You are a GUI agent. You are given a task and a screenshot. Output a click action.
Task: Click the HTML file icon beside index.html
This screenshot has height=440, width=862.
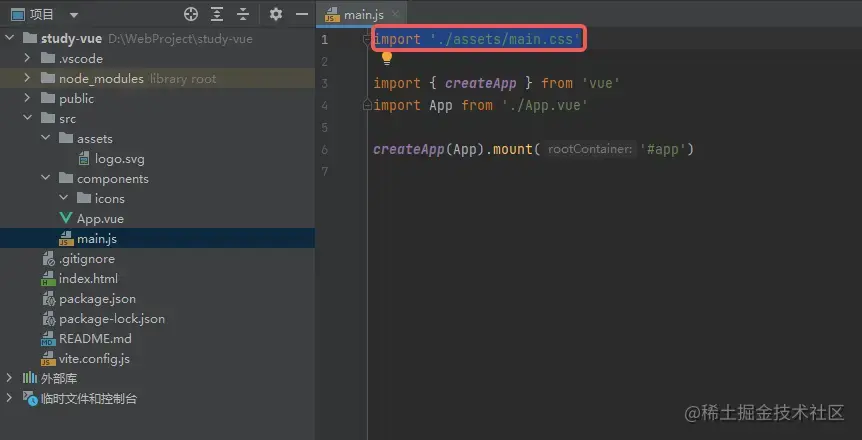click(x=48, y=279)
